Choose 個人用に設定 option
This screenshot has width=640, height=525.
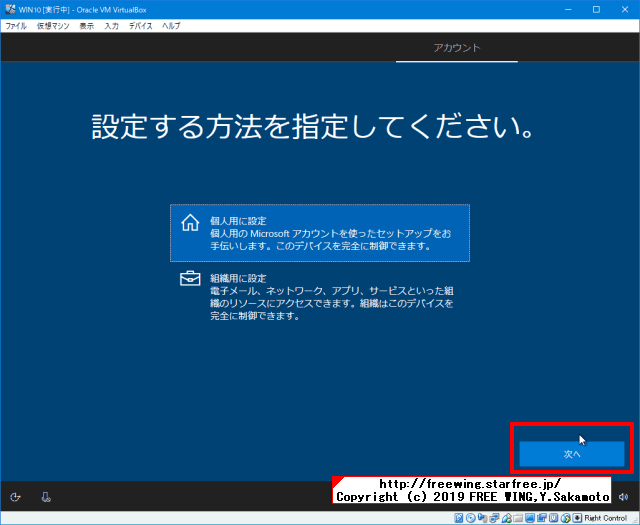click(320, 233)
